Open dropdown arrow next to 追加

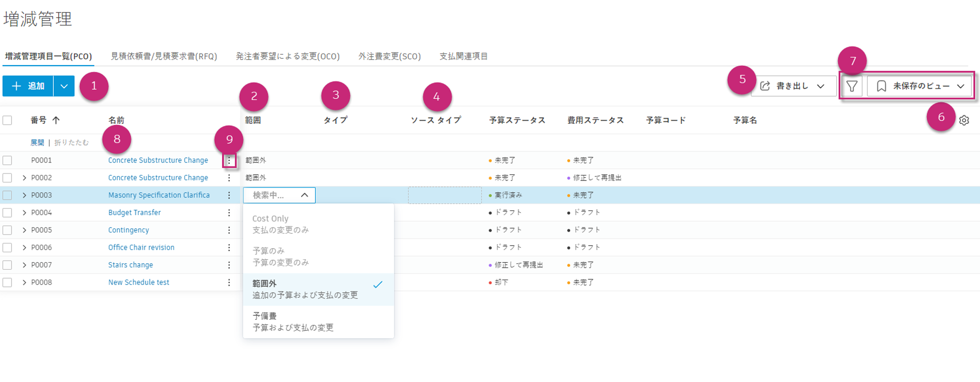coord(64,86)
